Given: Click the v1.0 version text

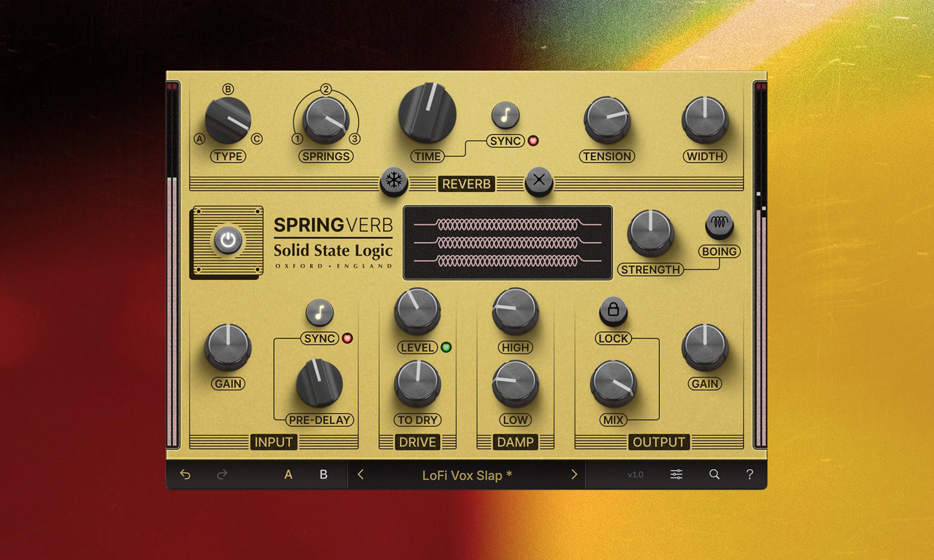Looking at the screenshot, I should 636,475.
